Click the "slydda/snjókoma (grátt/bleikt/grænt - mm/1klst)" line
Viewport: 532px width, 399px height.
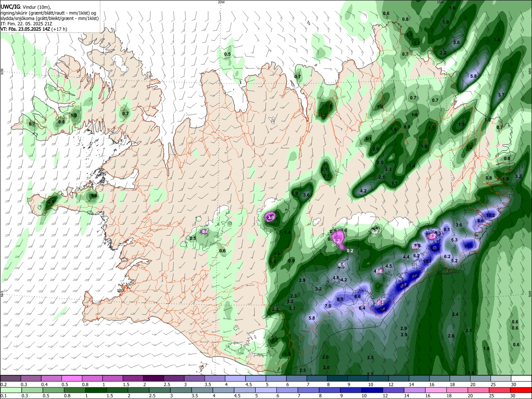coord(49,18)
